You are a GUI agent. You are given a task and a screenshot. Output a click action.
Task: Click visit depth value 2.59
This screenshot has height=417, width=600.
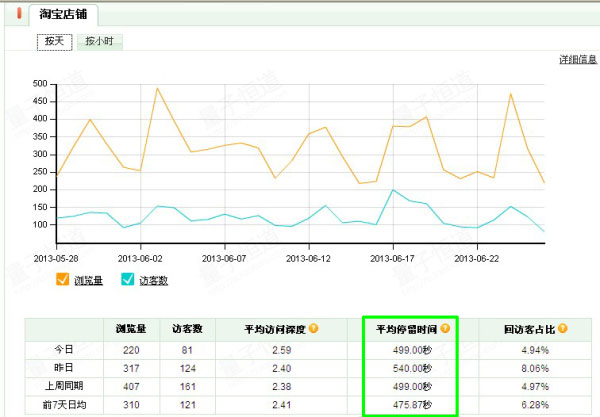coord(282,350)
